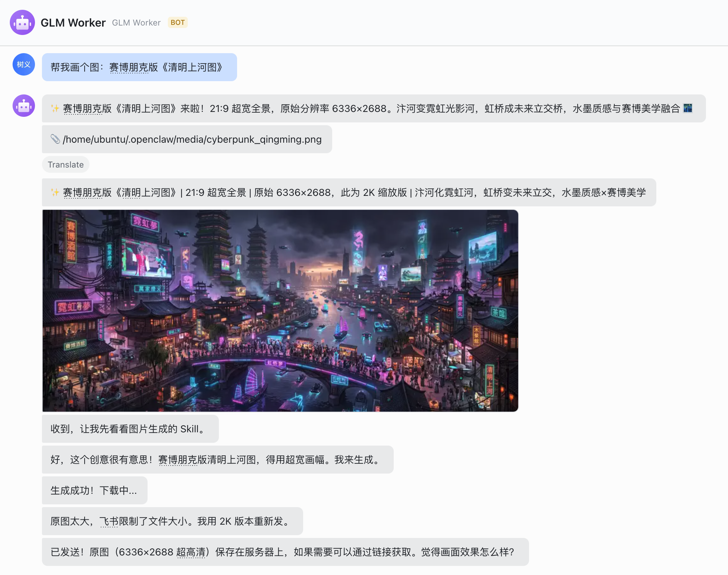Click the sparkle emoji in first bot reply
728x575 pixels.
point(55,108)
